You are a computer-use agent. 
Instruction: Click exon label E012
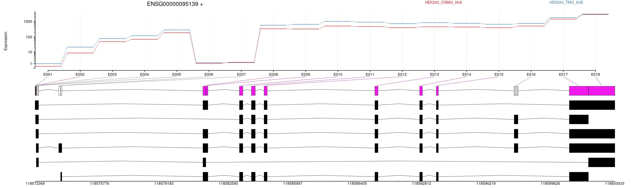[x=402, y=74]
